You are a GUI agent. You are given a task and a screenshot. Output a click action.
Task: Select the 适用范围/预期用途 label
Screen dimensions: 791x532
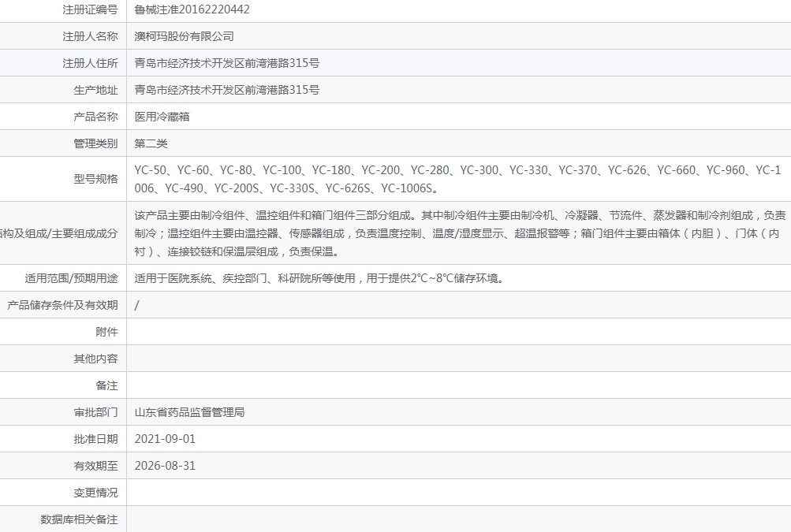(x=71, y=278)
